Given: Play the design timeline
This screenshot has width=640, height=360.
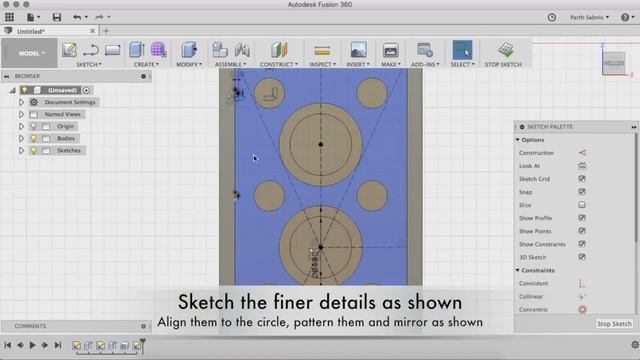Looking at the screenshot, I should [x=32, y=345].
